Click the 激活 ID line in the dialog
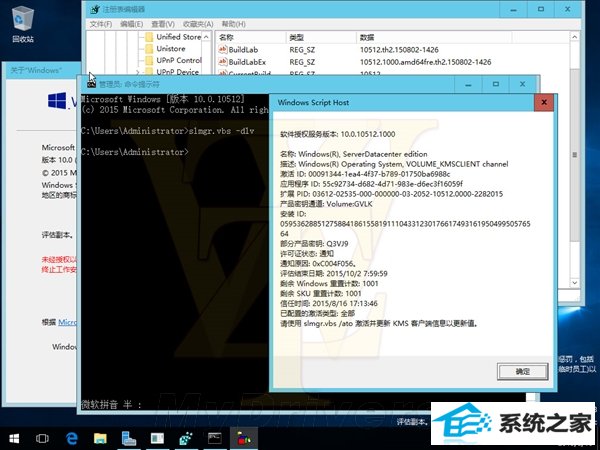 pyautogui.click(x=365, y=174)
